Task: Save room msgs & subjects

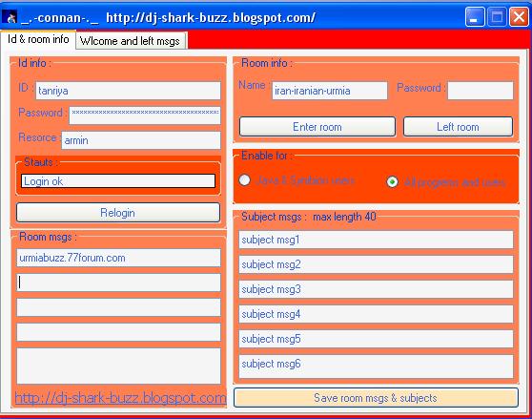Action: [x=376, y=398]
